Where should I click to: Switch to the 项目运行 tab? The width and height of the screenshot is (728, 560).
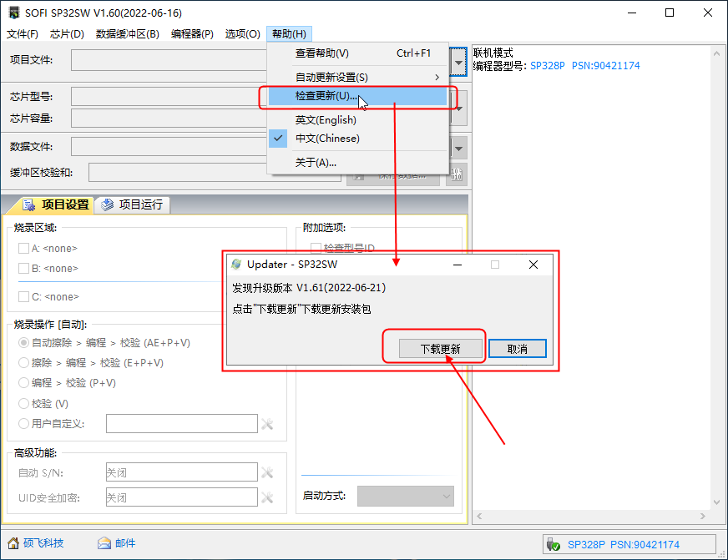click(134, 204)
